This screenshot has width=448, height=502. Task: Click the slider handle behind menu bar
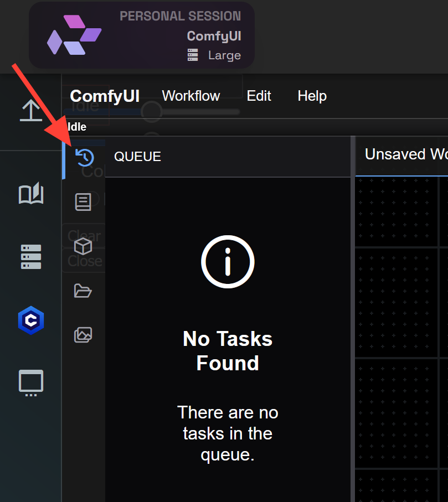152,112
